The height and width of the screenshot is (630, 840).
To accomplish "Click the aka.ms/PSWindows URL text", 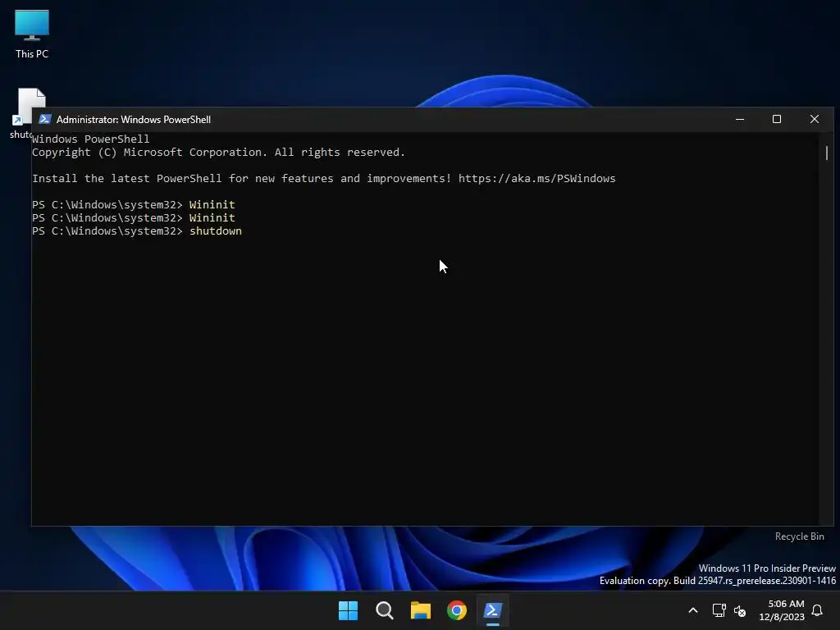I will 536,178.
